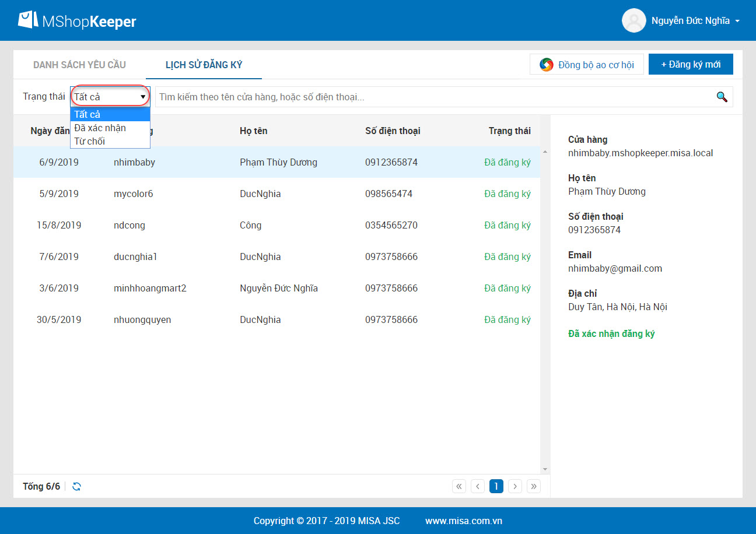
Task: Click the refresh icon beside Tổng 6/6
Action: pos(76,486)
